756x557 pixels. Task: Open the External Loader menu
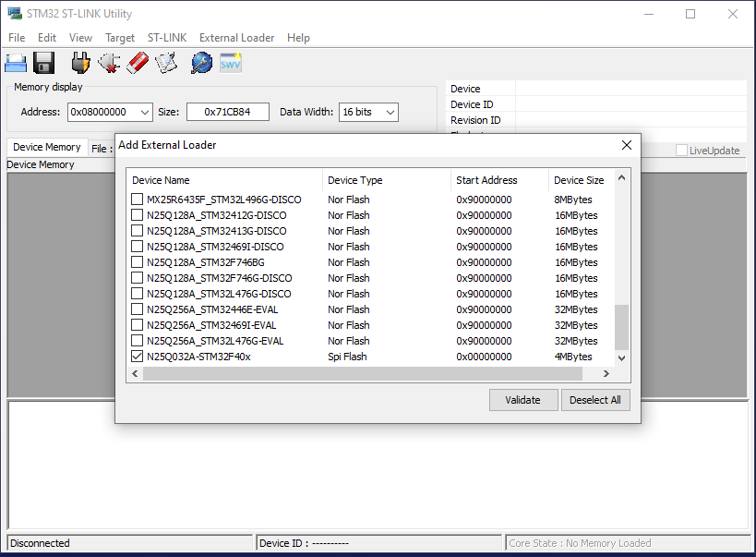click(x=236, y=38)
